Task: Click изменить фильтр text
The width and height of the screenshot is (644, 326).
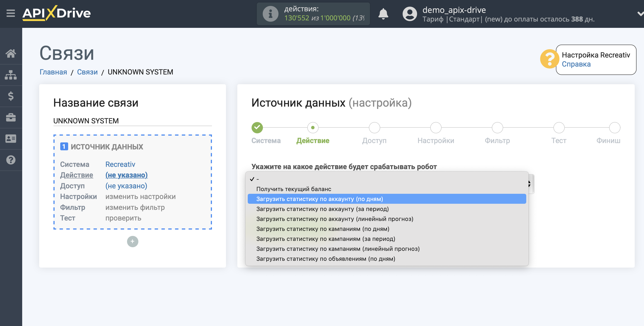Action: coord(135,207)
